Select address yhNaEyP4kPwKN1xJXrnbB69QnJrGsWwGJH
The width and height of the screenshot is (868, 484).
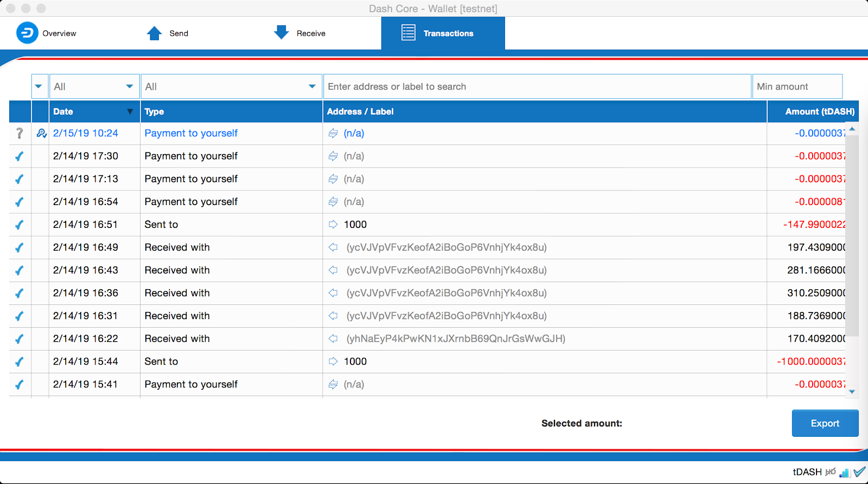coord(456,339)
